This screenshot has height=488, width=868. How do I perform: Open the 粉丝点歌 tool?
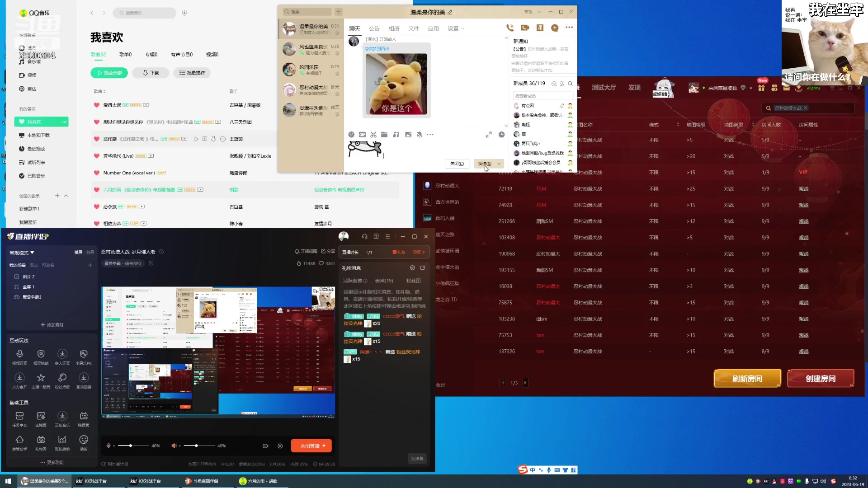(62, 380)
